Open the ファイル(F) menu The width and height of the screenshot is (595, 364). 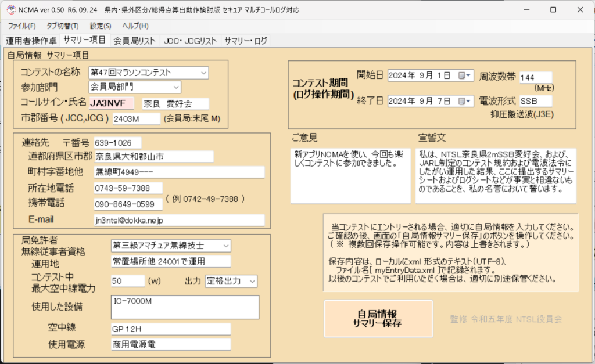[x=21, y=26]
